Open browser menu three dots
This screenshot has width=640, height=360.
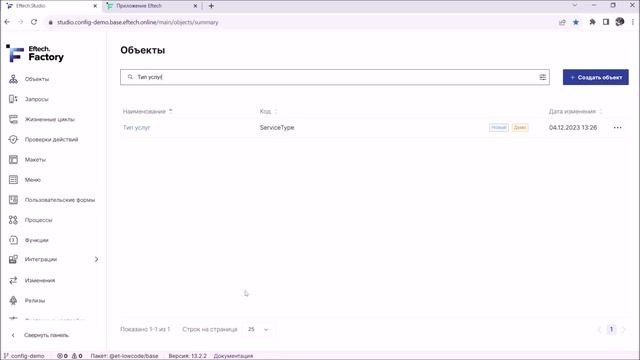(x=633, y=22)
